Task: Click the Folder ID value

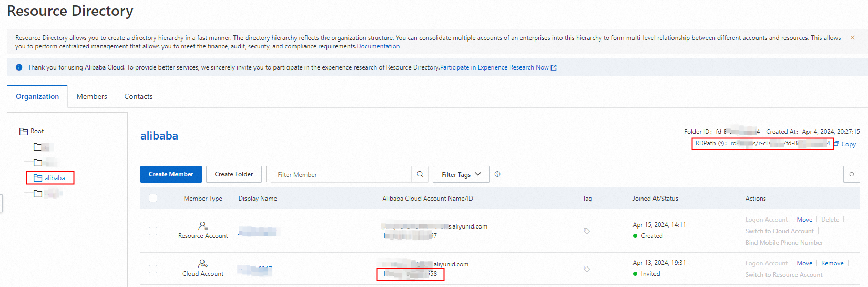Action: pos(738,132)
